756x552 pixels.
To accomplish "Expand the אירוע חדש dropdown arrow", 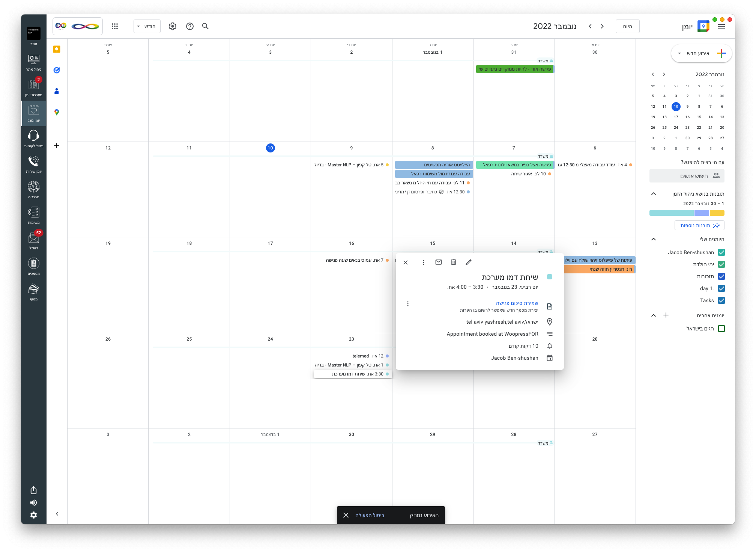I will tap(679, 53).
